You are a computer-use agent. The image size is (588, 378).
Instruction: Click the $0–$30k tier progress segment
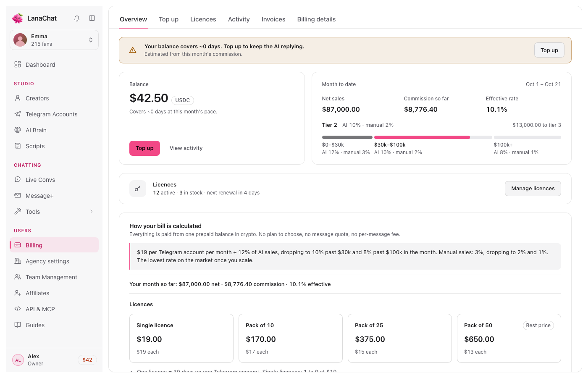pyautogui.click(x=347, y=137)
